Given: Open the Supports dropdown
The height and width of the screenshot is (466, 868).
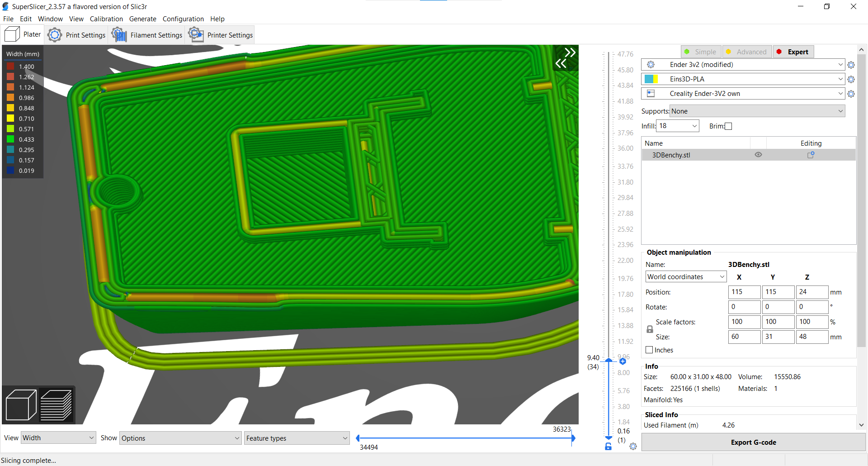Looking at the screenshot, I should (757, 111).
